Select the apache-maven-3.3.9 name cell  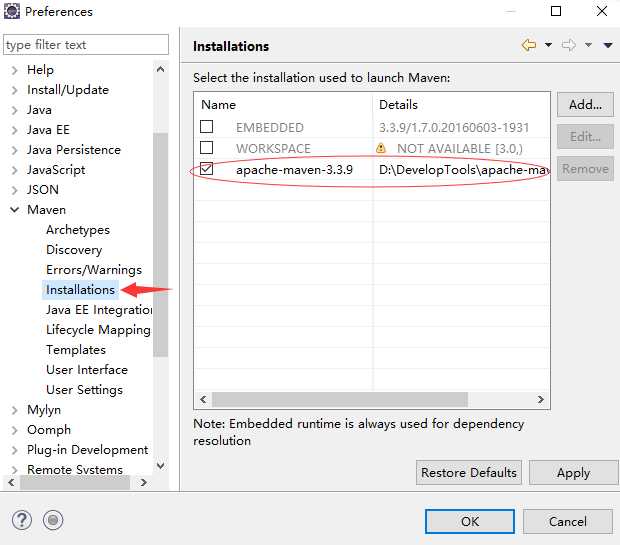point(294,170)
